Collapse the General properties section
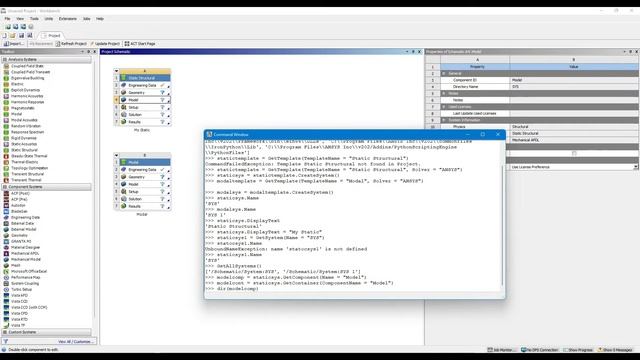640x360 pixels. (x=444, y=73)
